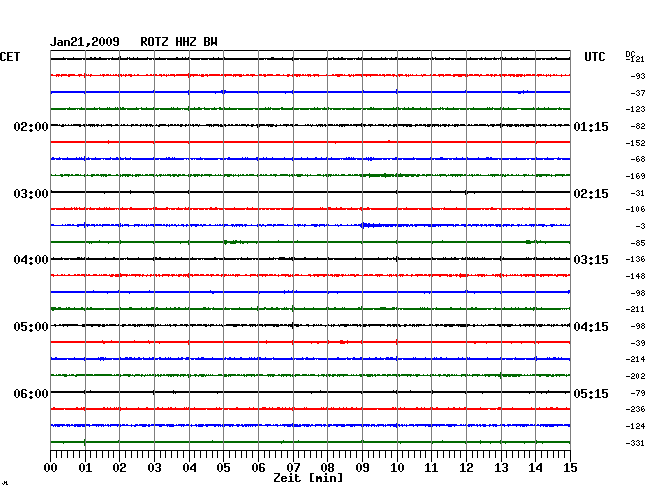Select the 02:00 CET time label
This screenshot has height=494, width=650.
tap(31, 126)
